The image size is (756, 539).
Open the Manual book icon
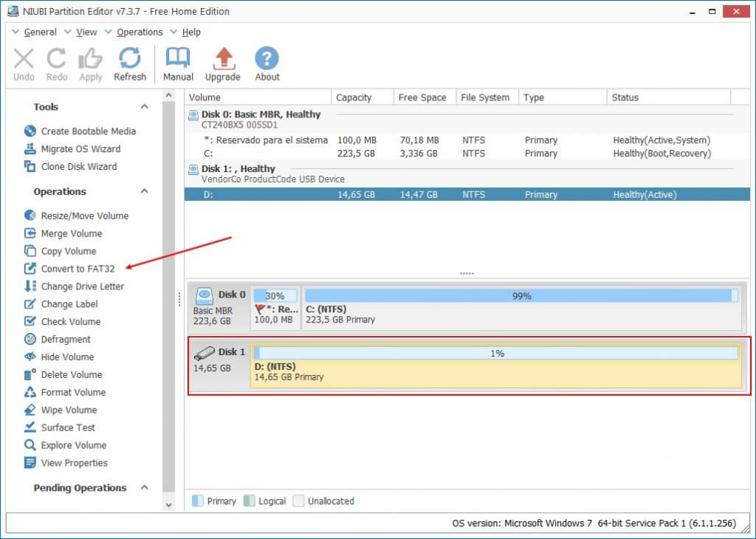click(178, 58)
